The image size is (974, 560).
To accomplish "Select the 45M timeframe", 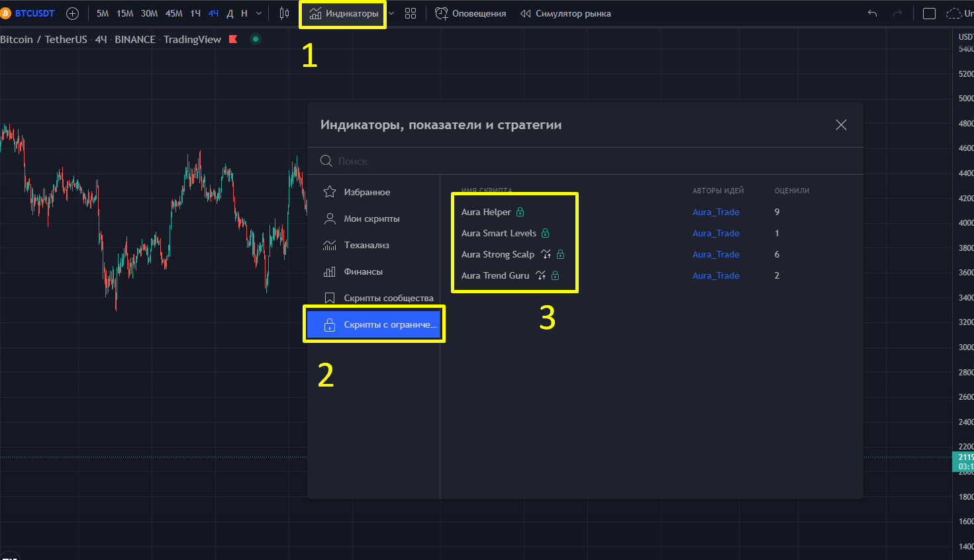I will [x=174, y=13].
